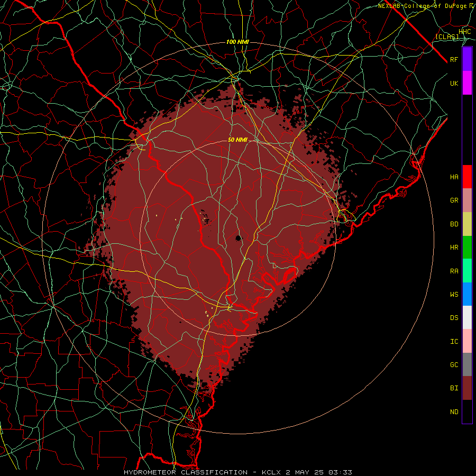Click the WS legend label
Viewport: 476px width, 476px height.
[x=454, y=294]
